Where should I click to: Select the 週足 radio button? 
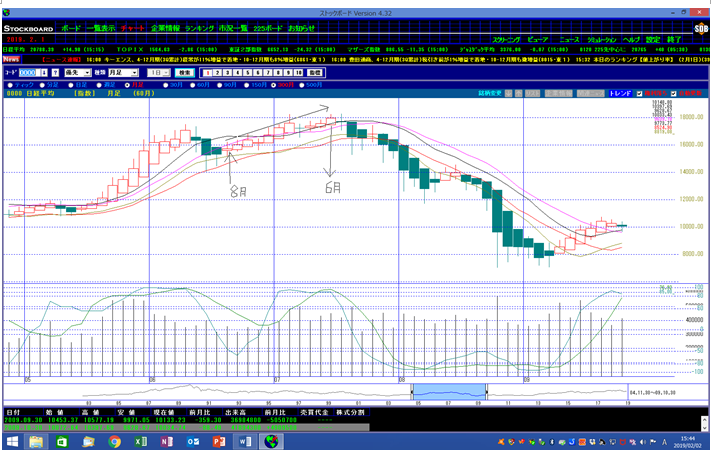(x=99, y=85)
